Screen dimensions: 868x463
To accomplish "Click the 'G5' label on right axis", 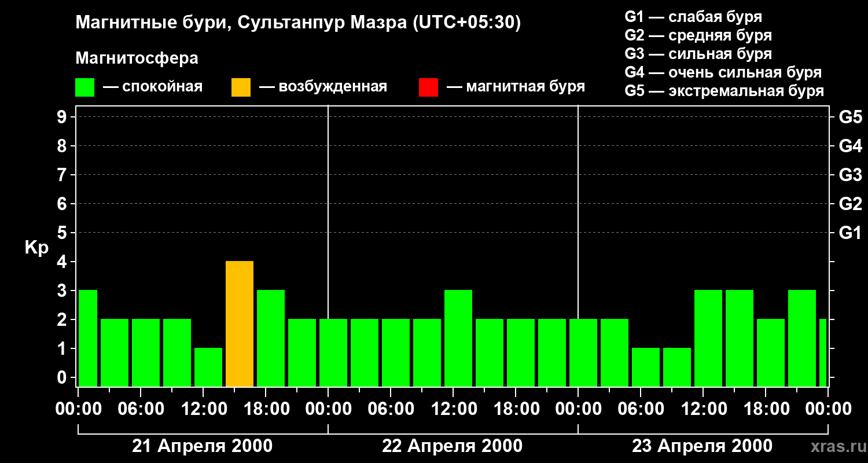I will point(850,117).
